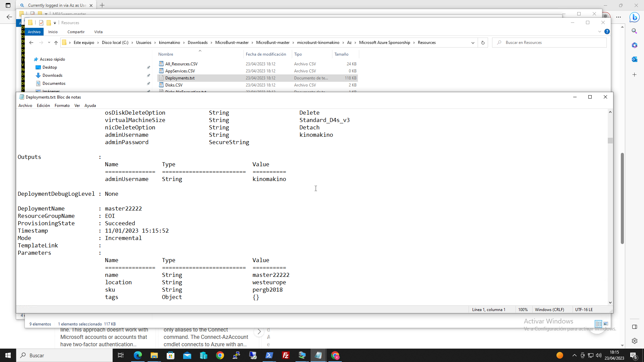Click the Notepad vertical scrollbar thumb

pyautogui.click(x=610, y=141)
